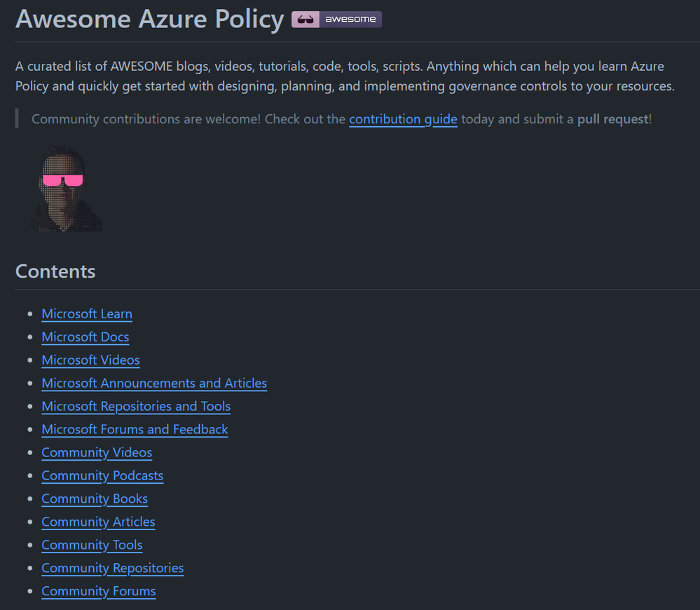Click the bold 'pull request' text
This screenshot has width=700, height=610.
point(612,119)
